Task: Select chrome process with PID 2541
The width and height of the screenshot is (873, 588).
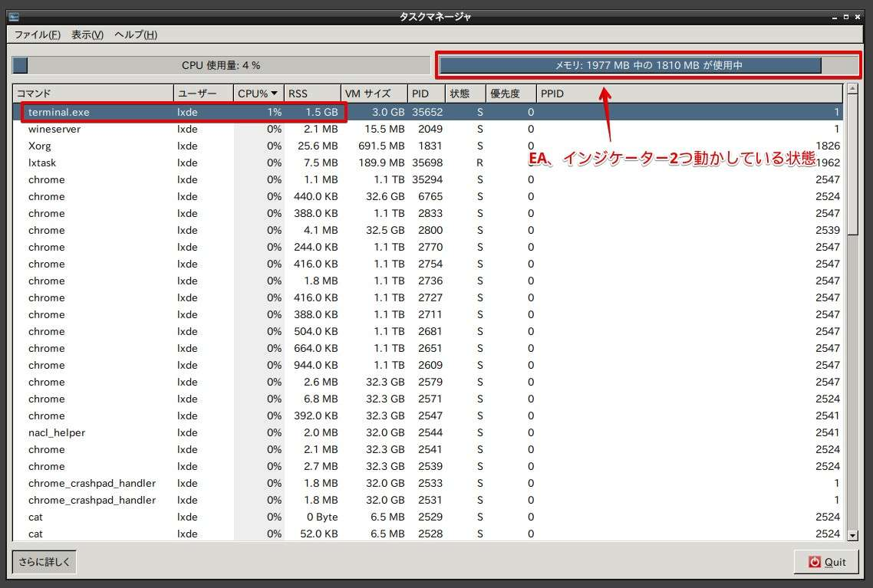Action: (427, 449)
